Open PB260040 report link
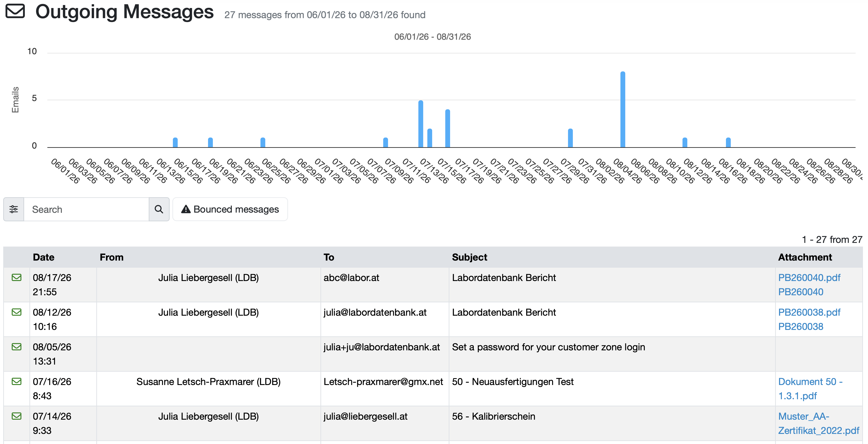868x444 pixels. (801, 292)
